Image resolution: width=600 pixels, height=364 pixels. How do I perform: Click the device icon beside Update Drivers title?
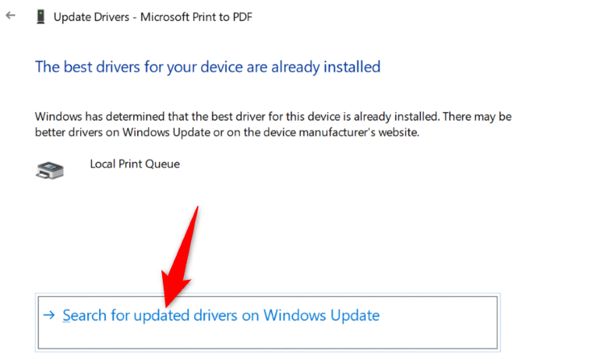pos(41,16)
